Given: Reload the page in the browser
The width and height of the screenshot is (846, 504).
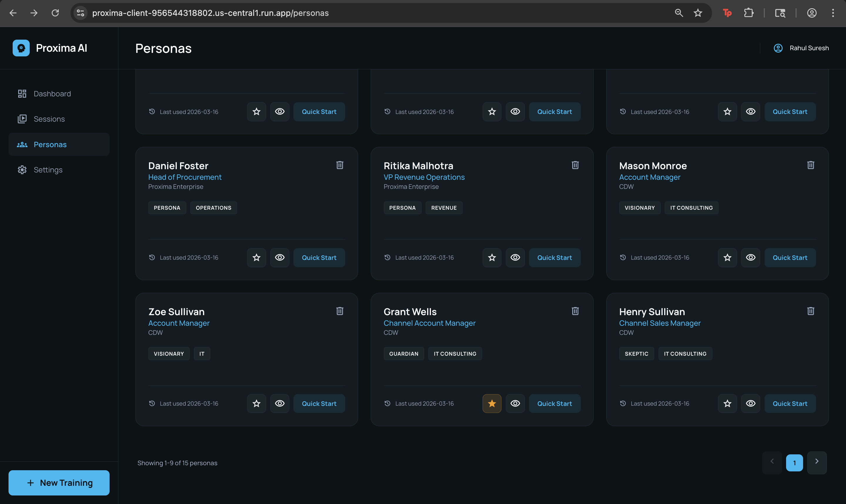Looking at the screenshot, I should click(55, 13).
